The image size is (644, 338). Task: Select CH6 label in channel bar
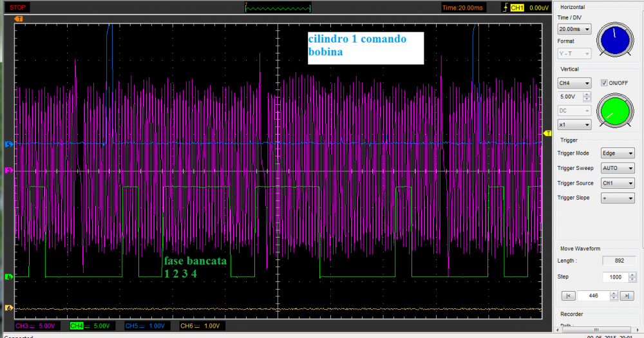pos(187,326)
